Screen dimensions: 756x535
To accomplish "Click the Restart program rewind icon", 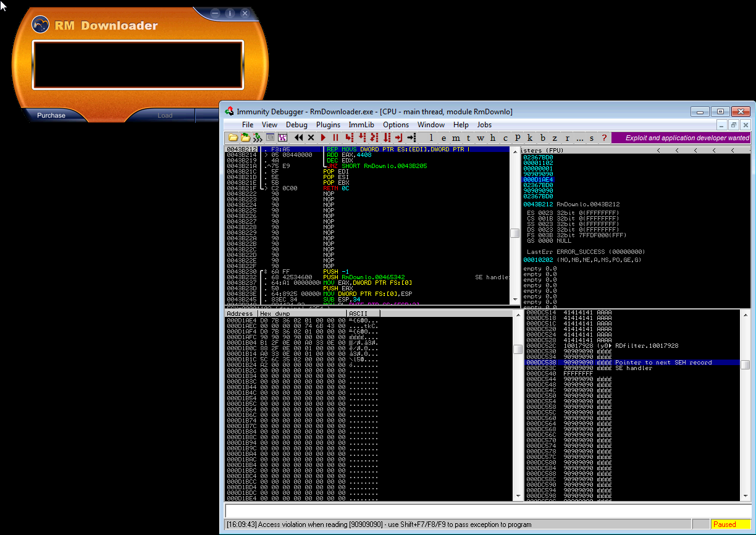I will click(298, 137).
